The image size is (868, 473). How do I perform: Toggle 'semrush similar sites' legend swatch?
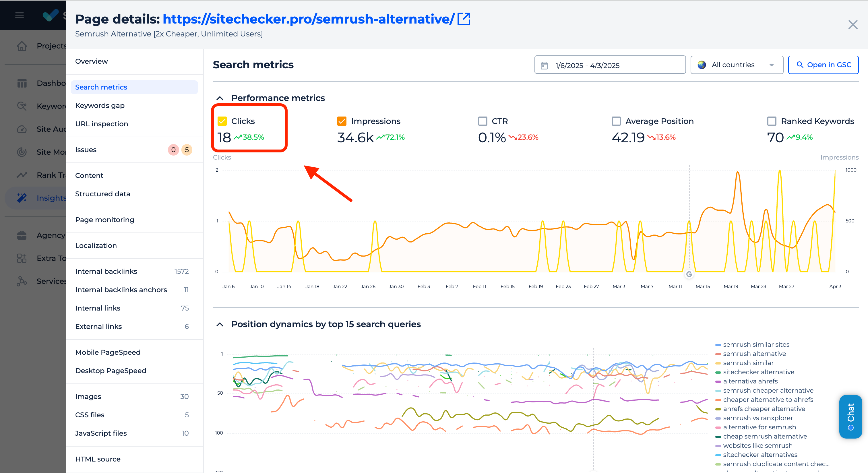718,345
